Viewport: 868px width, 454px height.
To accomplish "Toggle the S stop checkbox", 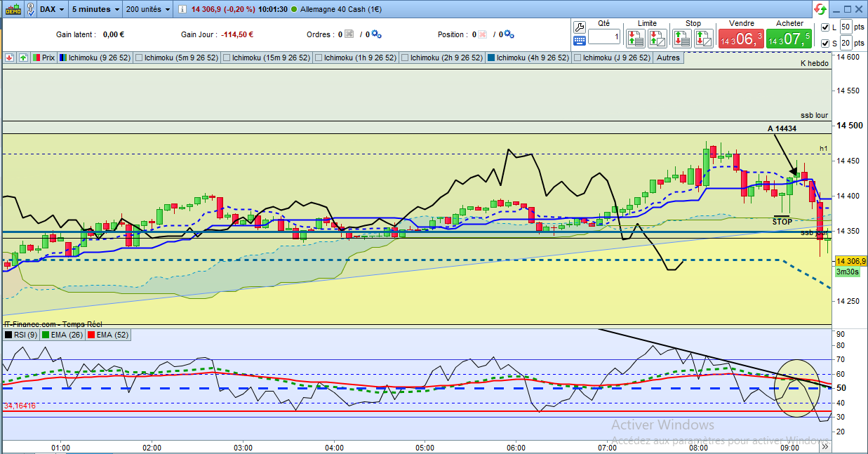I will pyautogui.click(x=824, y=44).
